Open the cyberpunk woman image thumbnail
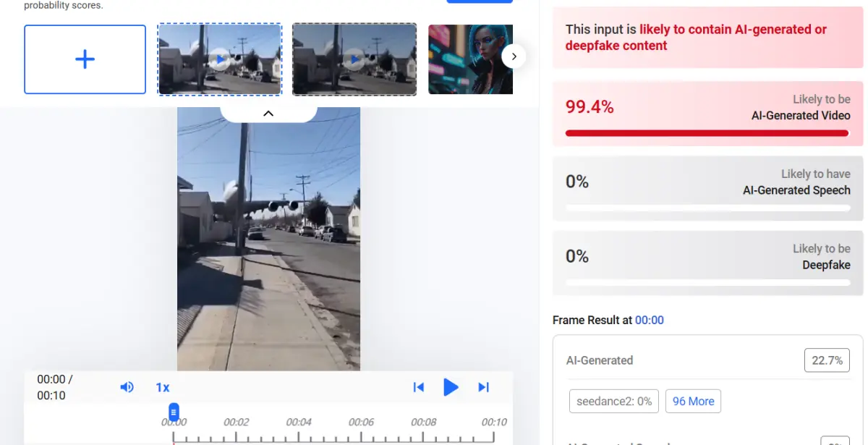The image size is (868, 445). pyautogui.click(x=470, y=59)
